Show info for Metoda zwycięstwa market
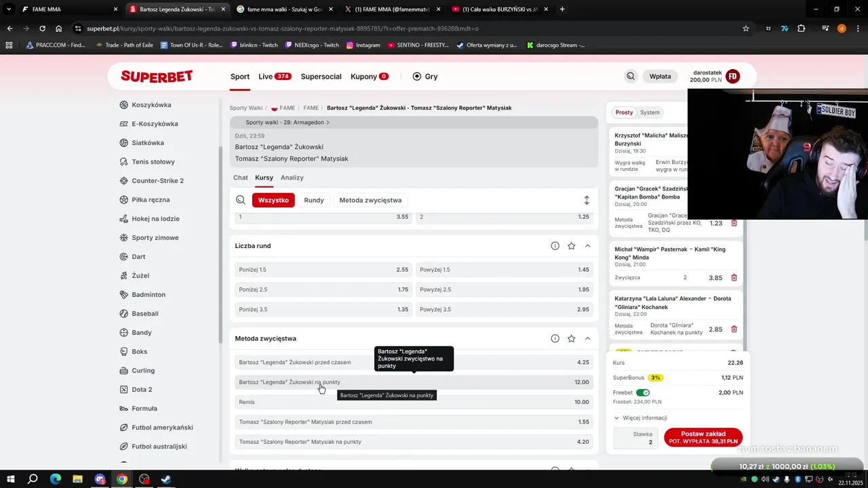Viewport: 868px width, 488px height. coord(555,338)
